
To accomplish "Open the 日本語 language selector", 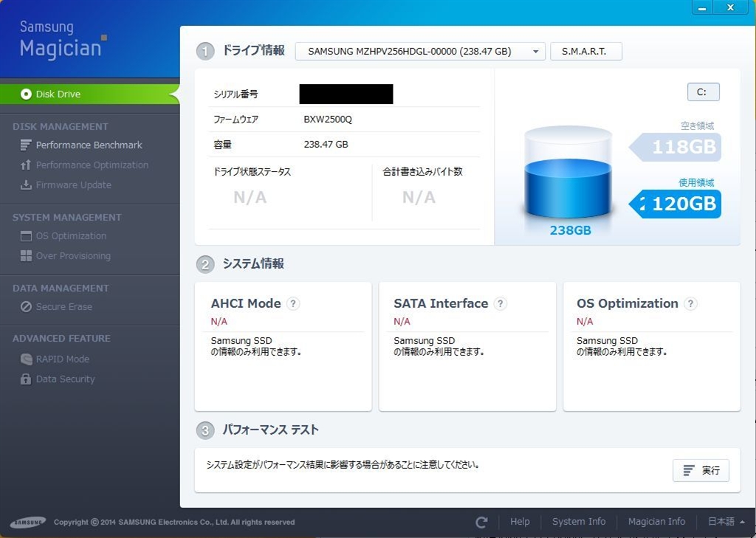I will point(726,522).
